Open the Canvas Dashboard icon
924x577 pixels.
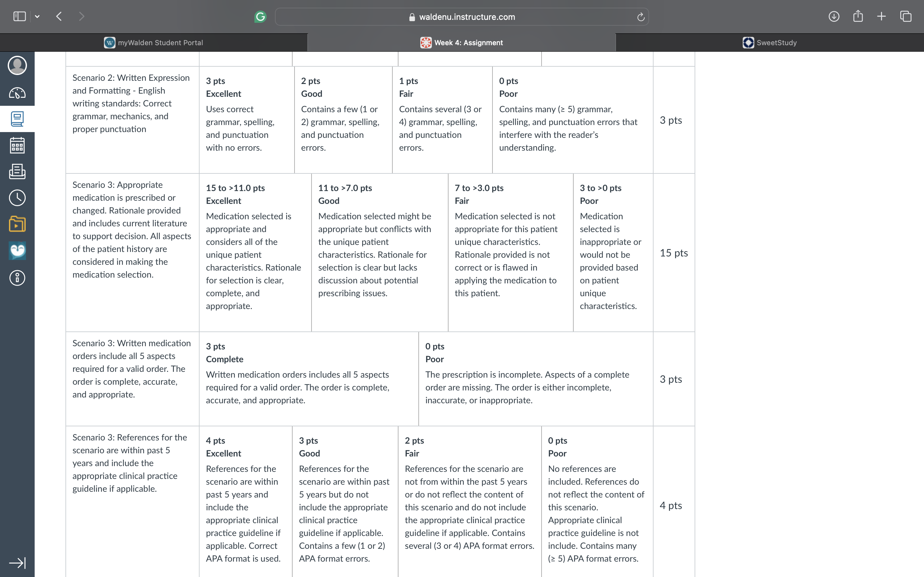coord(17,93)
